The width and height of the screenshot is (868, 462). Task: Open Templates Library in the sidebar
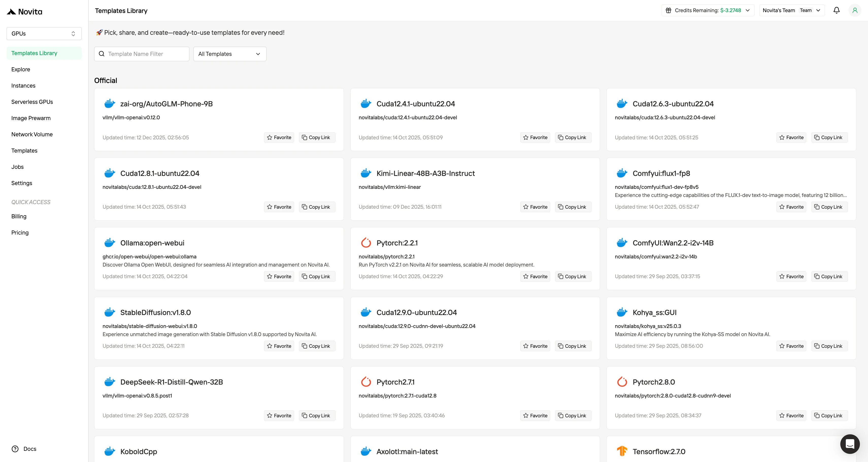(x=44, y=53)
